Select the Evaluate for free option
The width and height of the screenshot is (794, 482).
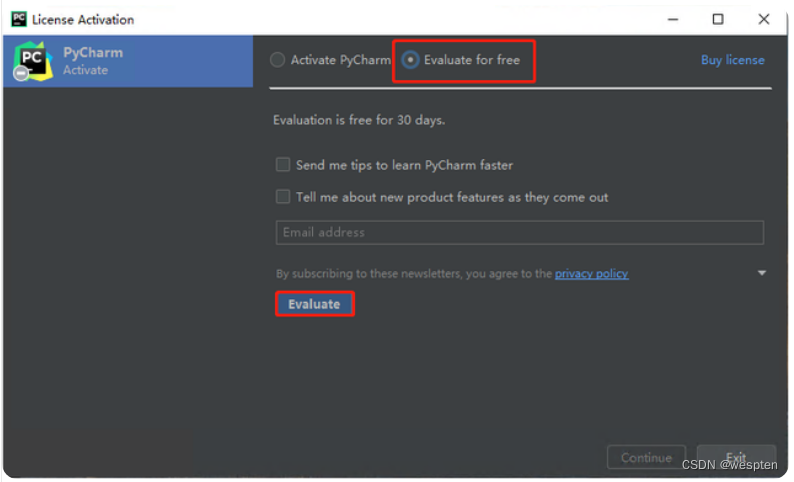tap(410, 60)
